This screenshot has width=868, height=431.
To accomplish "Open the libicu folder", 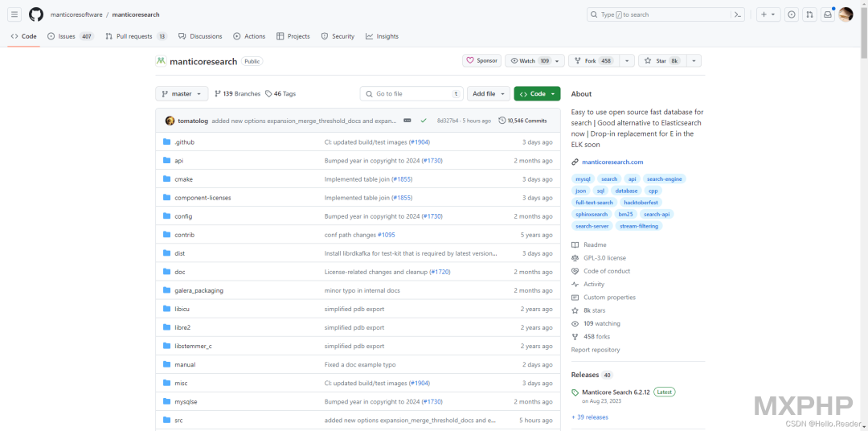I will coord(182,309).
